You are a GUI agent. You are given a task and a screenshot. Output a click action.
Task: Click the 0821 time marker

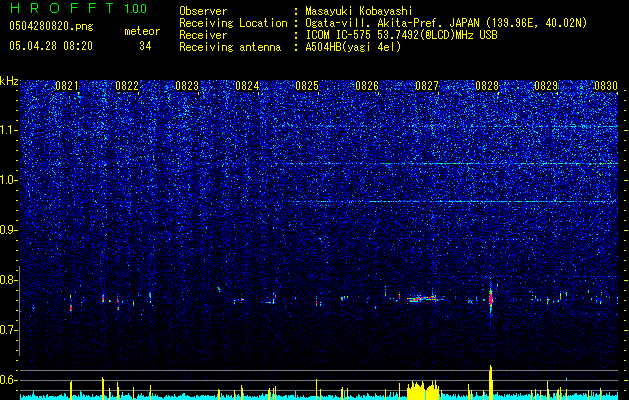[x=67, y=86]
